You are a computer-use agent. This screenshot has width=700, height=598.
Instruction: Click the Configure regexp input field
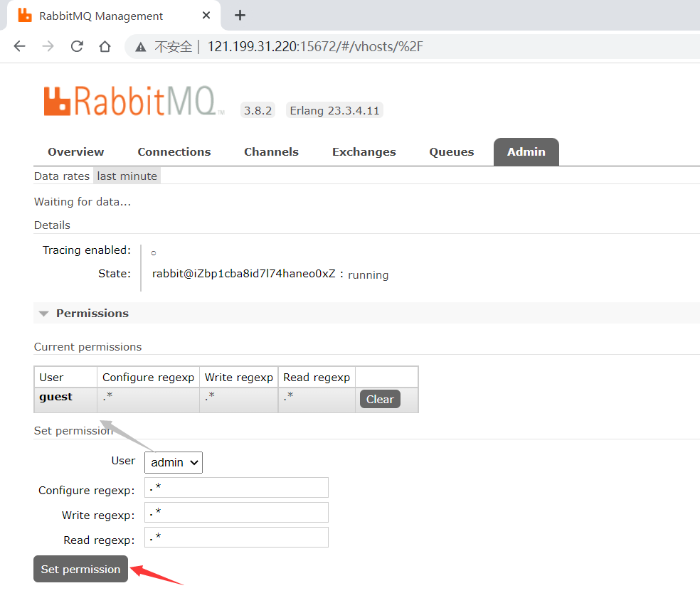coord(236,487)
